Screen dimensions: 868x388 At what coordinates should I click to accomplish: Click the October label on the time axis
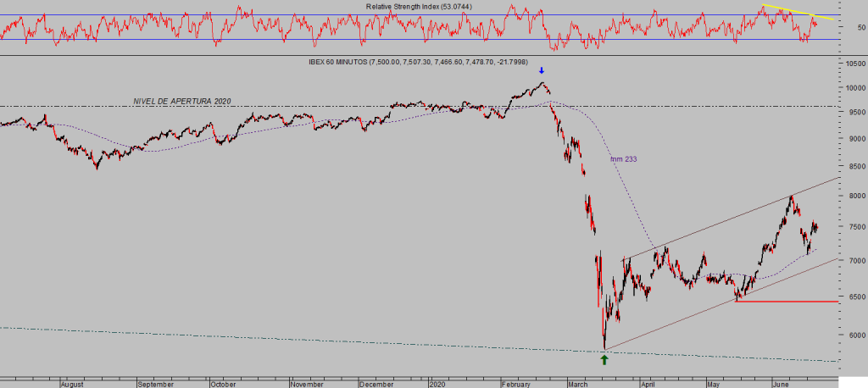click(x=223, y=384)
